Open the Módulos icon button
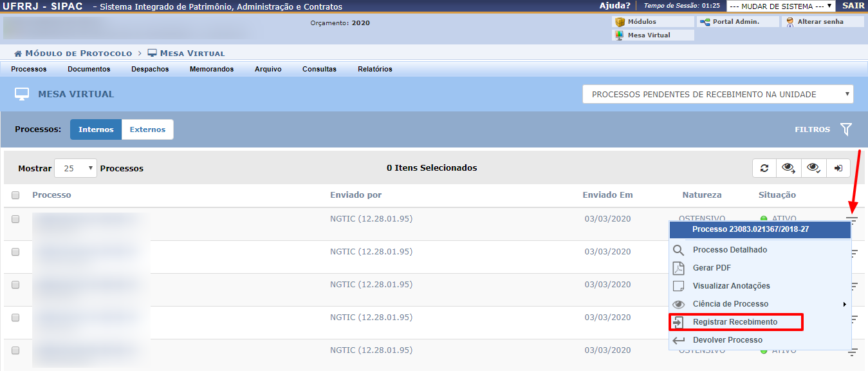The width and height of the screenshot is (868, 371). pos(652,22)
